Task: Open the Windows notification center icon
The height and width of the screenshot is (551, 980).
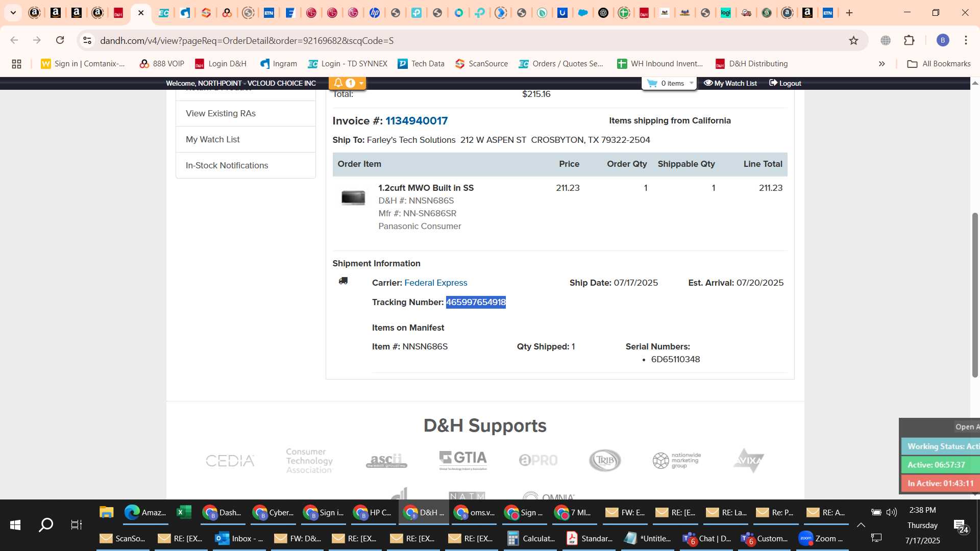Action: click(x=961, y=525)
